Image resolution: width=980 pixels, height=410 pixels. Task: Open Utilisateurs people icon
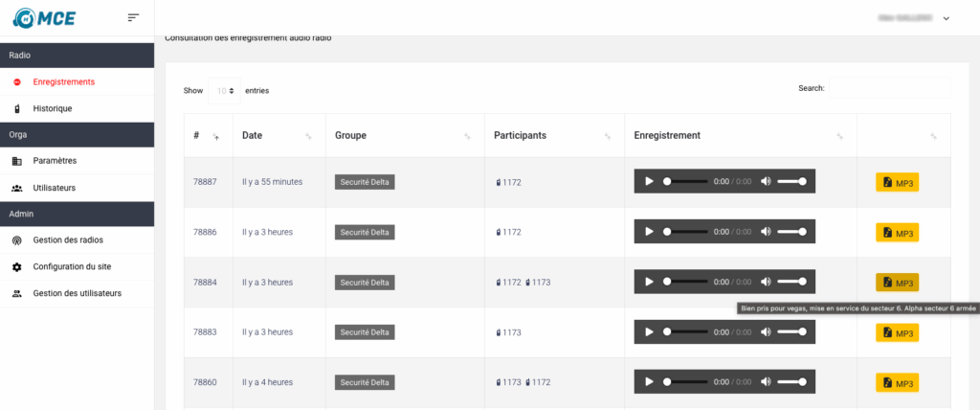point(17,188)
